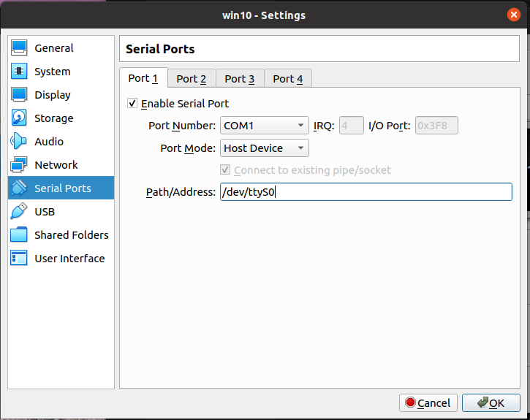Screen dimensions: 530x420
Task: Switch to the Port 1 tab
Action: pyautogui.click(x=143, y=78)
